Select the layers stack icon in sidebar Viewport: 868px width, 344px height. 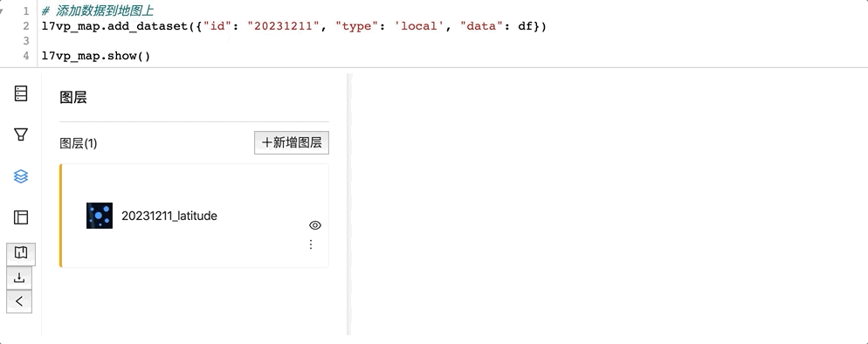20,176
